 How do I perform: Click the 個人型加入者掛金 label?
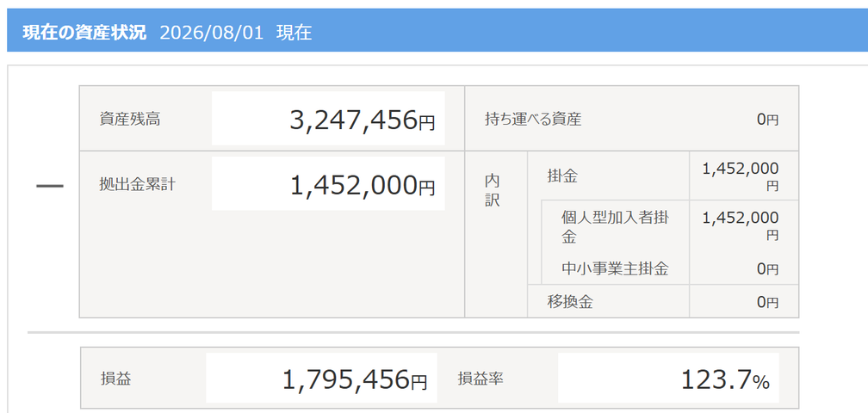(615, 227)
